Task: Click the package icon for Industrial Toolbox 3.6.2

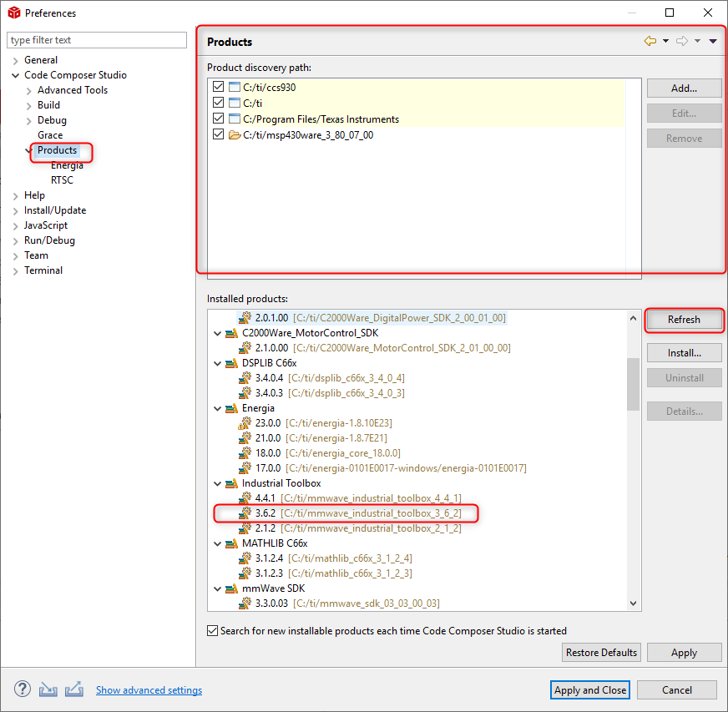Action: point(245,513)
